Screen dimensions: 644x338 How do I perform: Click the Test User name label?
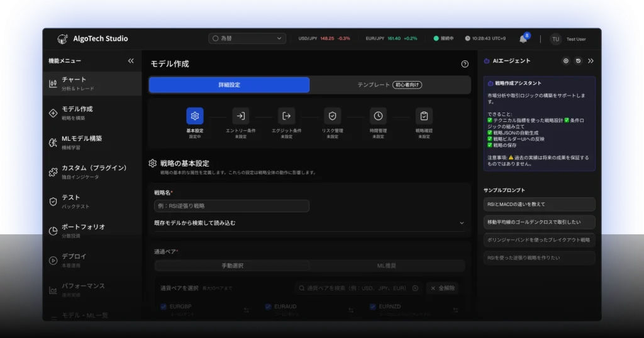point(576,39)
